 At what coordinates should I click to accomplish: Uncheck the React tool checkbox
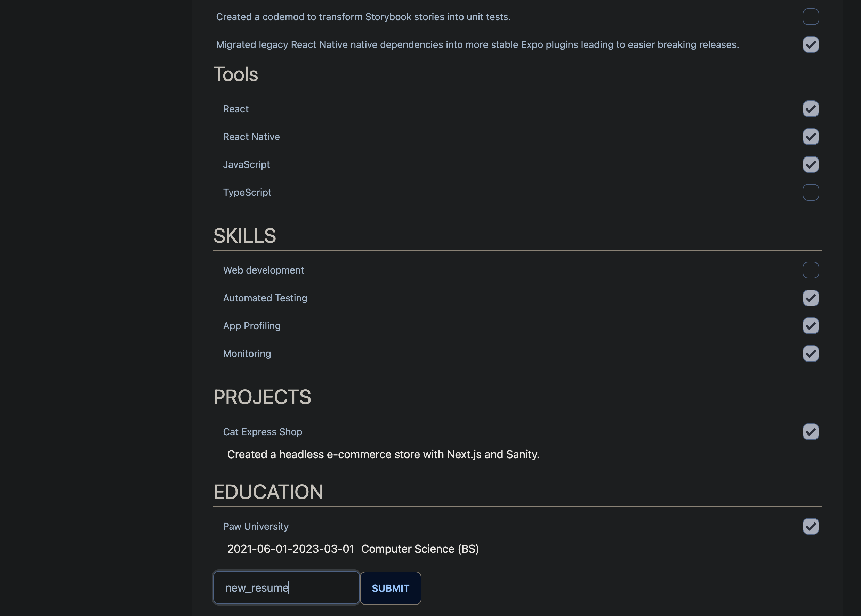[811, 109]
